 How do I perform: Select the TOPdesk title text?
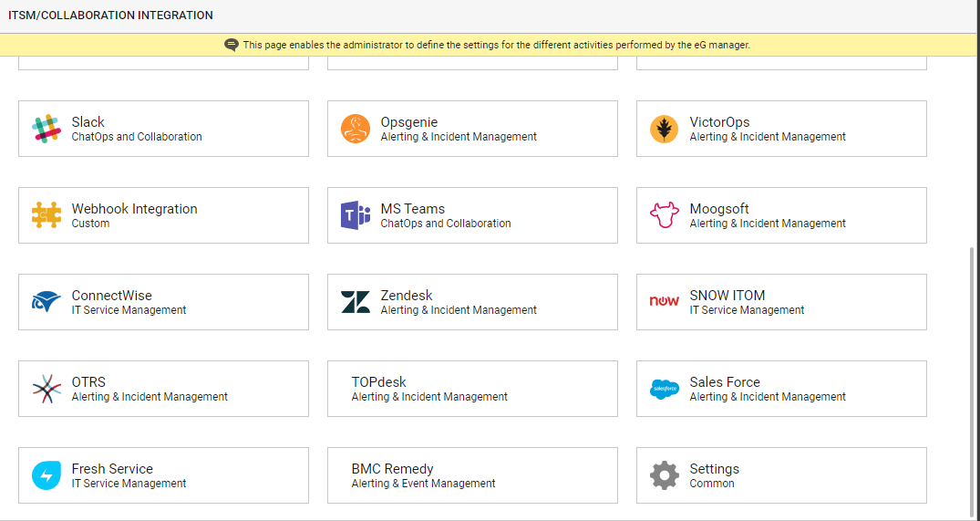click(x=378, y=382)
